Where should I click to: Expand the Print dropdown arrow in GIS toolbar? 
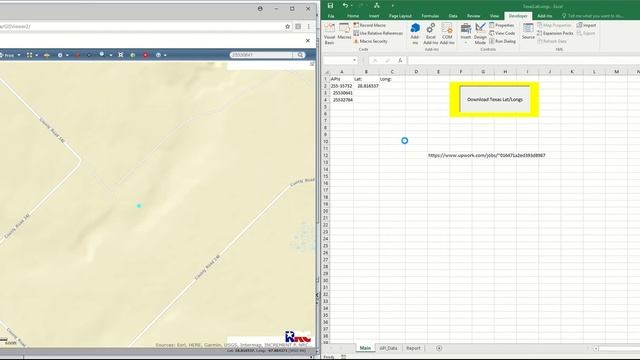click(19, 55)
